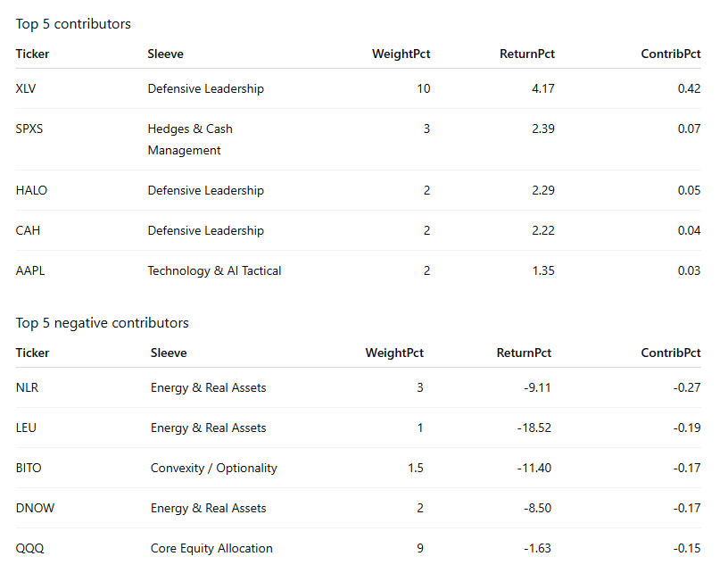Click WeightPct header in negative contributors table
728x573 pixels.
click(394, 353)
